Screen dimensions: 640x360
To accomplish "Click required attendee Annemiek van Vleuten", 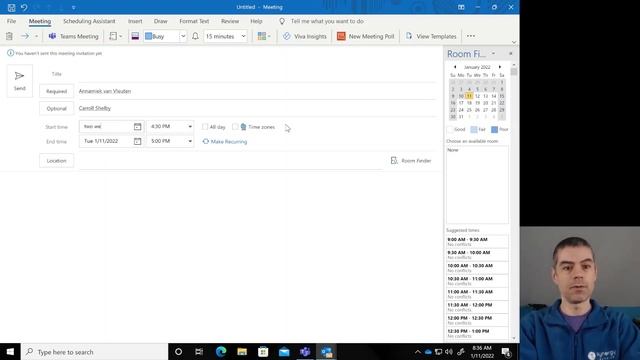I will pyautogui.click(x=105, y=91).
